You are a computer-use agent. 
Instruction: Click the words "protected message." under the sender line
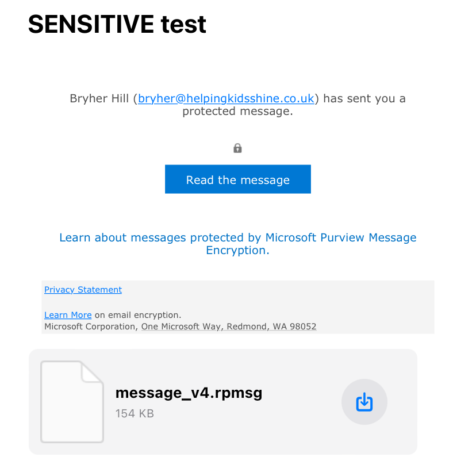tap(237, 112)
